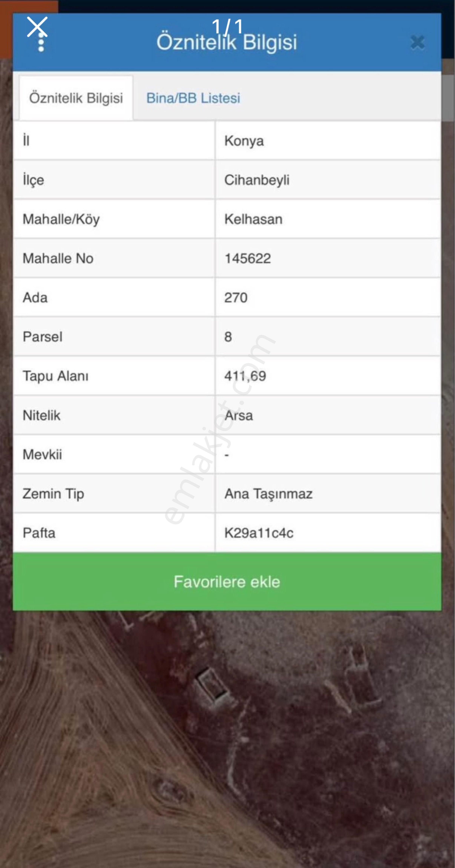The image size is (455, 868).
Task: Select the Öznitelik Bilgisi tab
Action: tap(76, 98)
